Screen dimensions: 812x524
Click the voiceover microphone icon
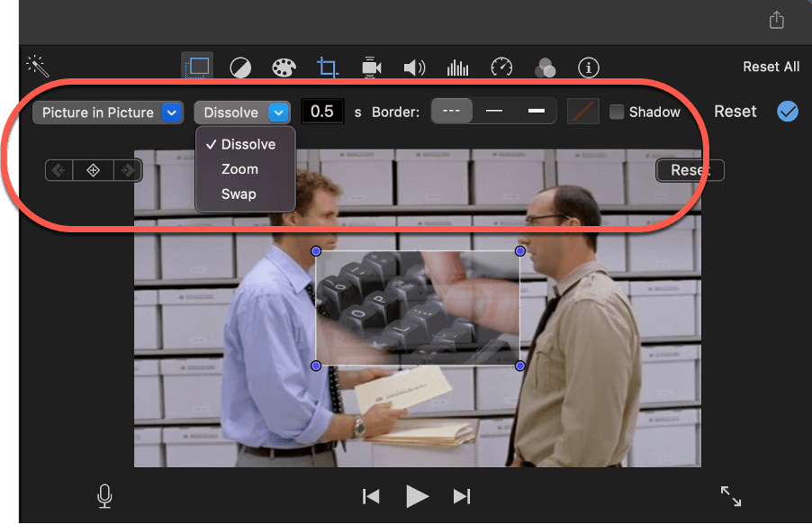104,496
